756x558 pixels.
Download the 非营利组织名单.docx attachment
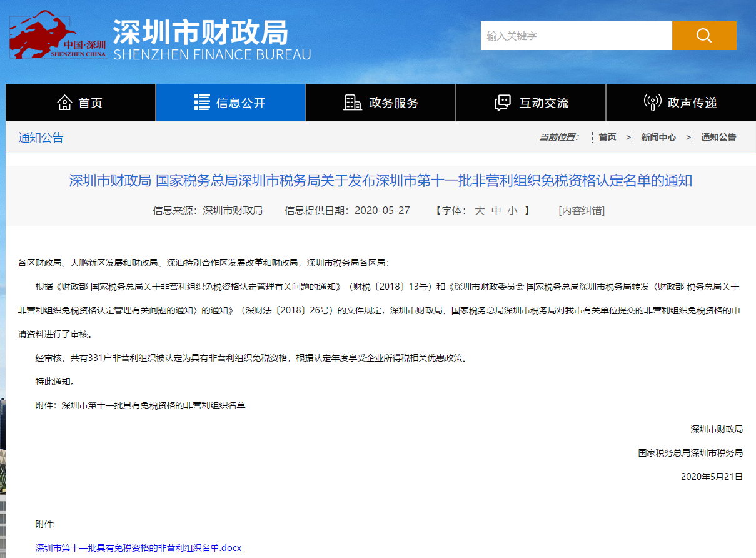point(138,548)
